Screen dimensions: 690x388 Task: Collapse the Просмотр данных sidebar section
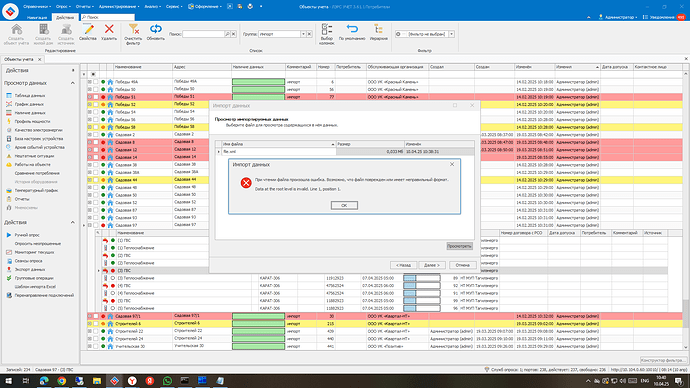click(73, 83)
